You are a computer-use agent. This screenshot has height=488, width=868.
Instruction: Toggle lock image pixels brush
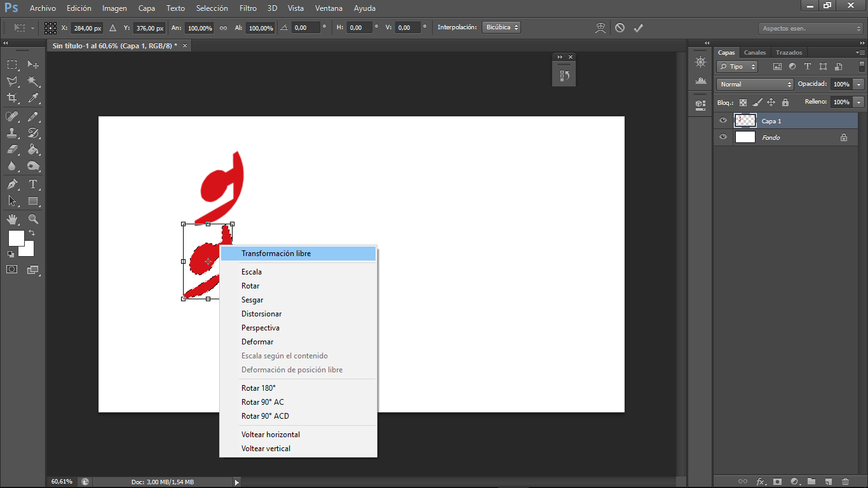point(757,102)
